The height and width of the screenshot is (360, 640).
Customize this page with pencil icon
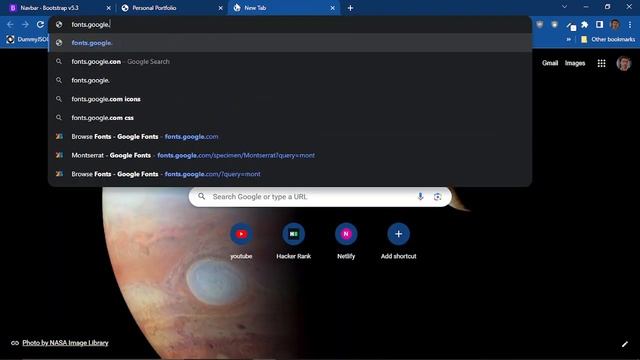(x=624, y=344)
